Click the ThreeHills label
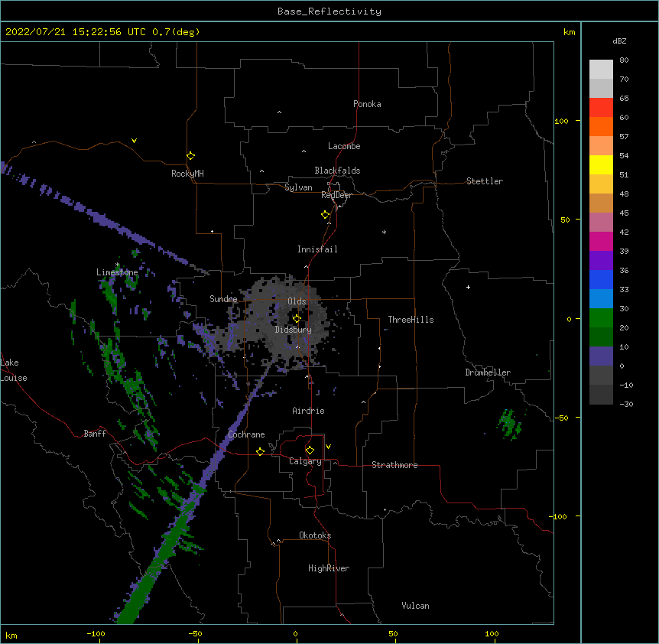Screen dimensions: 659x644 tap(411, 320)
